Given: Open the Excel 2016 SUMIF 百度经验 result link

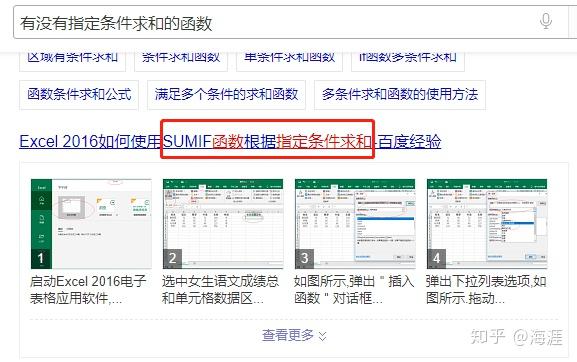Looking at the screenshot, I should pyautogui.click(x=230, y=141).
